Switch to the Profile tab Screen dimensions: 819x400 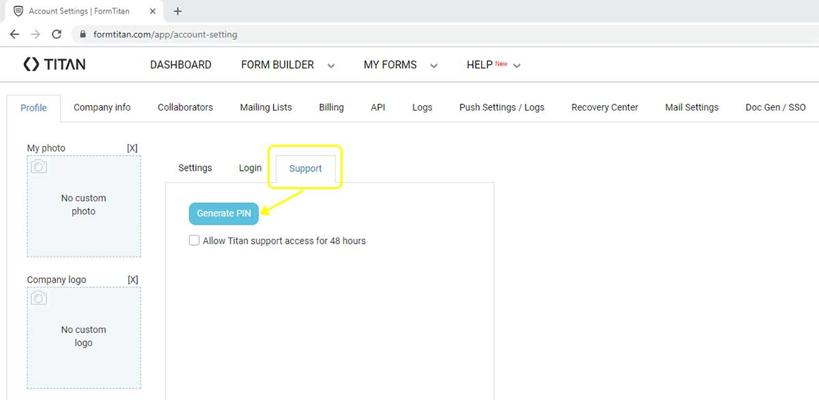coord(33,108)
